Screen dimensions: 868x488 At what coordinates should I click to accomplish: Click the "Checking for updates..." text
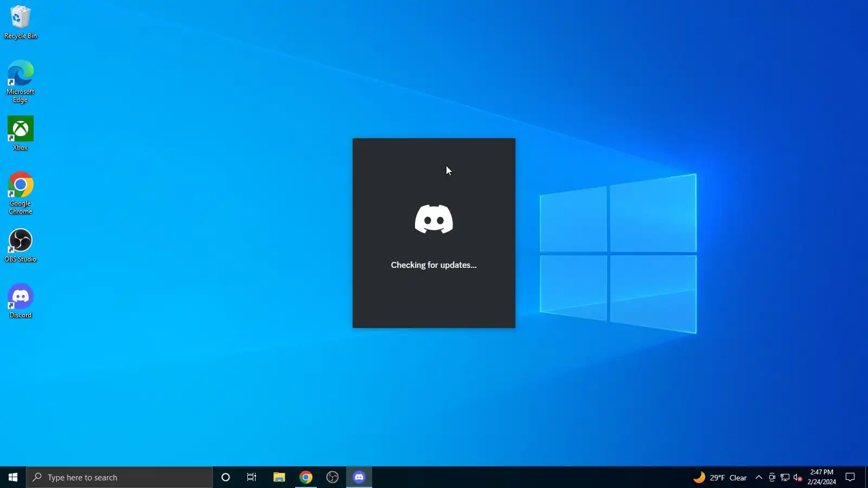(434, 265)
